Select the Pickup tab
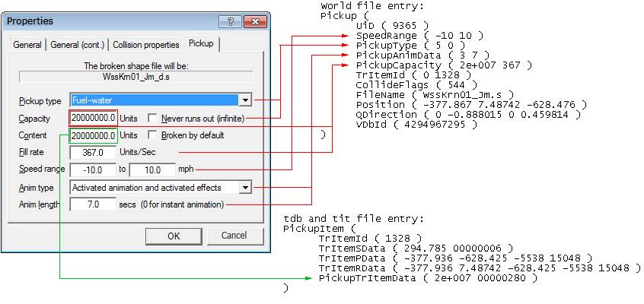 [x=202, y=45]
